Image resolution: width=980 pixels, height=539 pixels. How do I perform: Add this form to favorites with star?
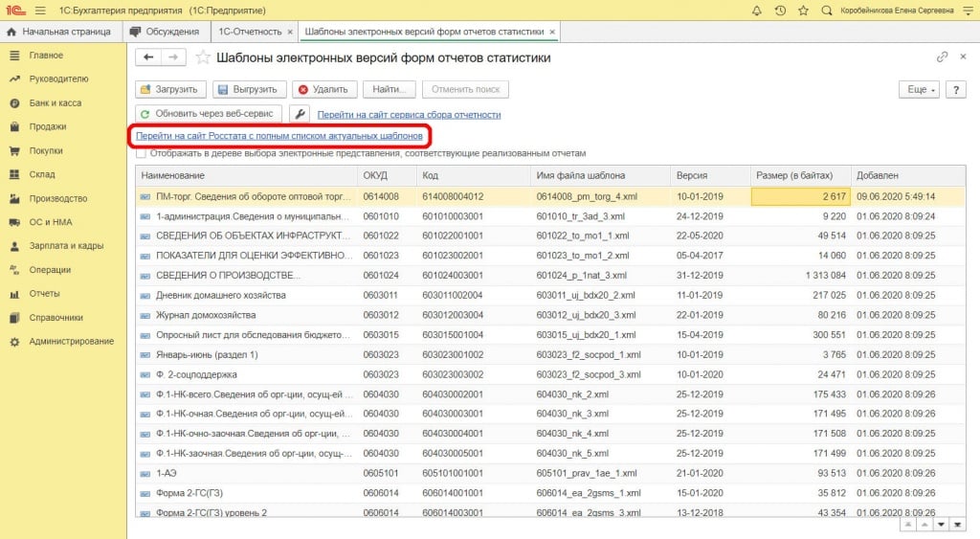[x=203, y=57]
